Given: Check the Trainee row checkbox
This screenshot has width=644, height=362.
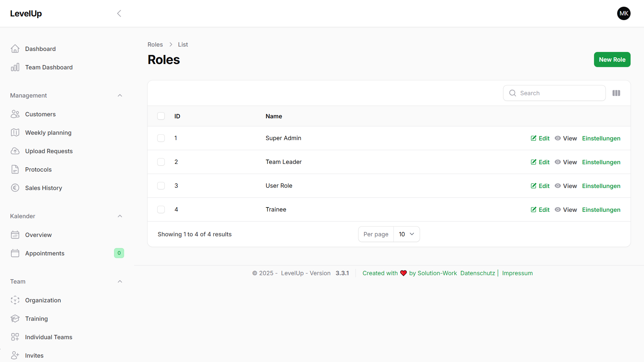Looking at the screenshot, I should (x=161, y=209).
